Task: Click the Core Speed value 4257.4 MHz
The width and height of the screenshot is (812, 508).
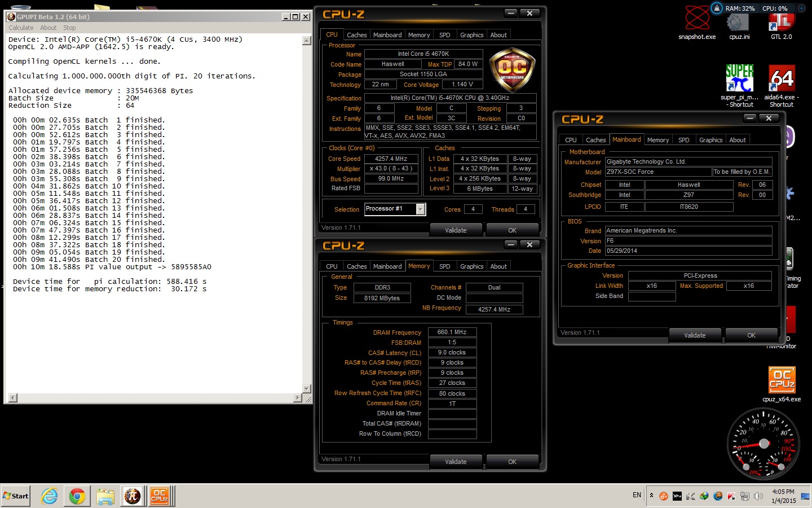Action: [x=391, y=159]
